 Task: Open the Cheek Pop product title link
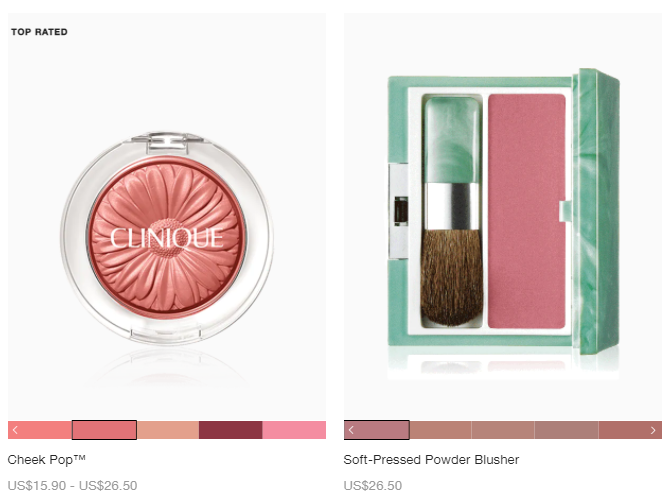[x=47, y=460]
